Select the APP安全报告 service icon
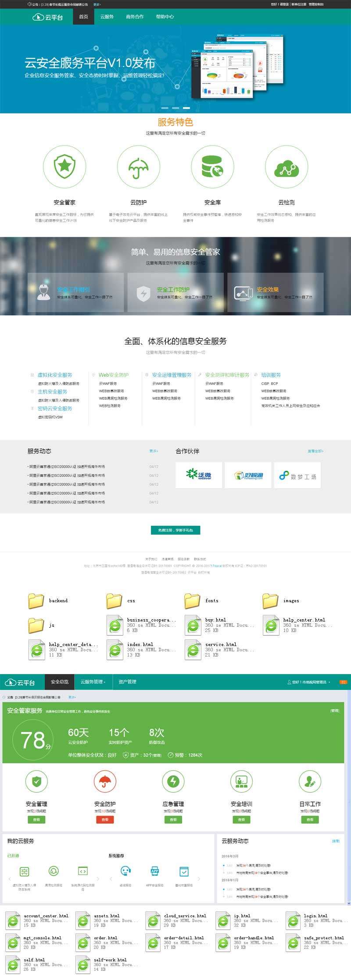Viewport: 351px width, 980px height. [155, 871]
